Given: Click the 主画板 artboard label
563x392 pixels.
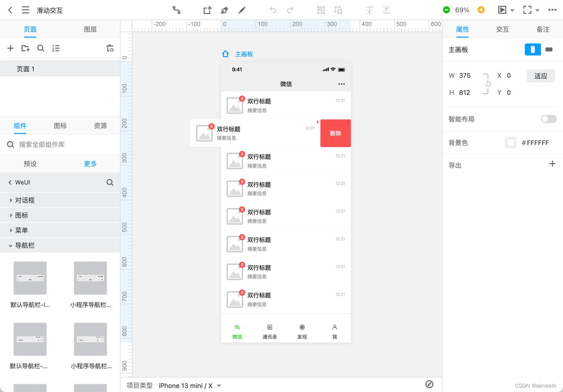Looking at the screenshot, I should pyautogui.click(x=244, y=54).
